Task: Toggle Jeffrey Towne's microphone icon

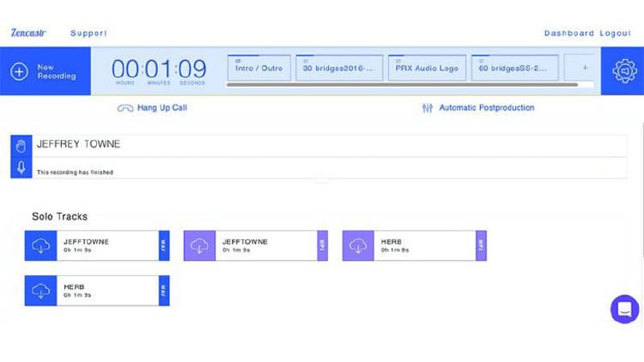Action: [x=21, y=168]
